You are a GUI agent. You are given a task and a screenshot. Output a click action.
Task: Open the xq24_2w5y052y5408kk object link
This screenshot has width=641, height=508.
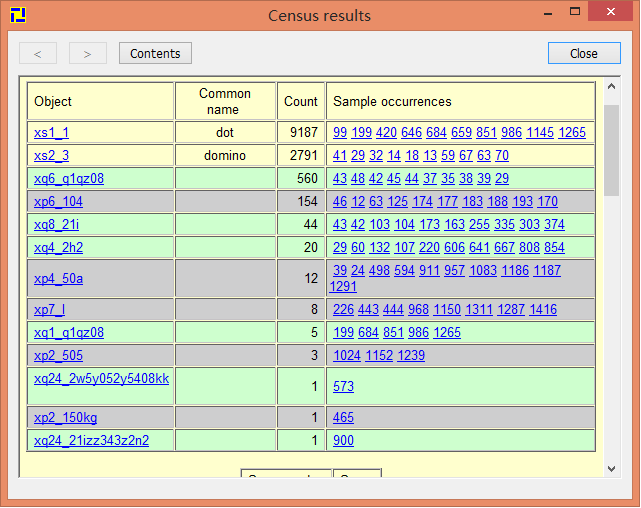[101, 378]
